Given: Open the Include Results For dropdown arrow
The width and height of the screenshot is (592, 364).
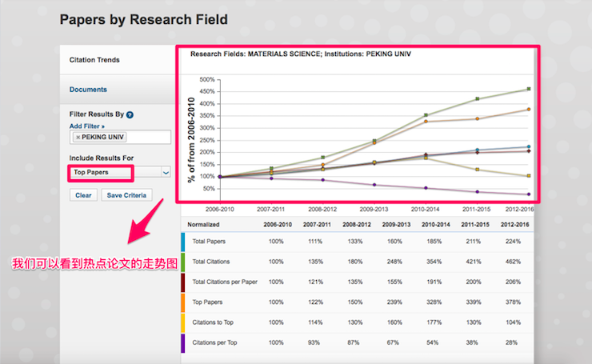Looking at the screenshot, I should coord(166,172).
